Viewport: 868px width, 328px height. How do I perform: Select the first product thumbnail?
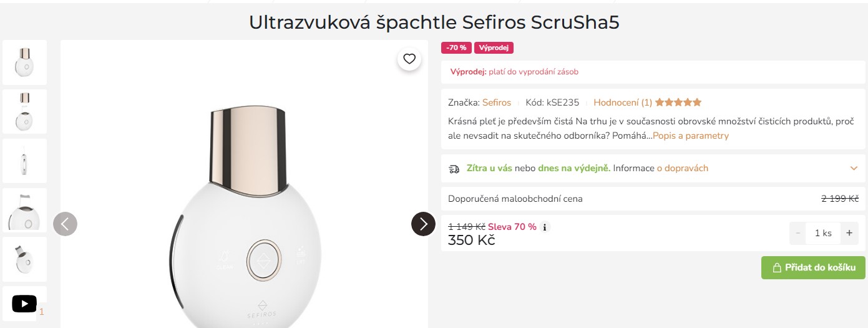24,62
